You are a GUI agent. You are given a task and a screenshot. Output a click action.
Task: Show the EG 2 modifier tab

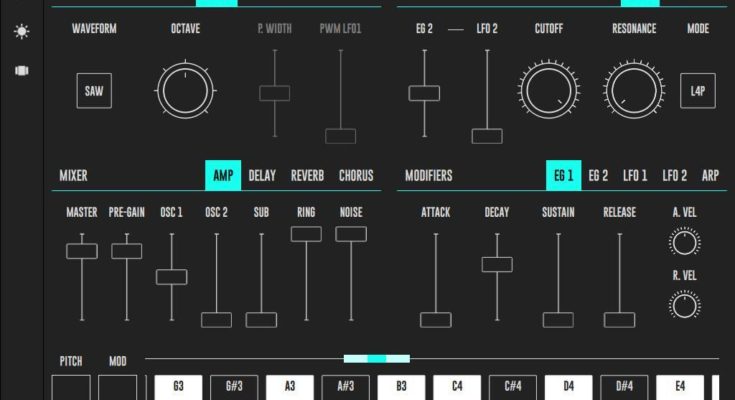pyautogui.click(x=598, y=176)
